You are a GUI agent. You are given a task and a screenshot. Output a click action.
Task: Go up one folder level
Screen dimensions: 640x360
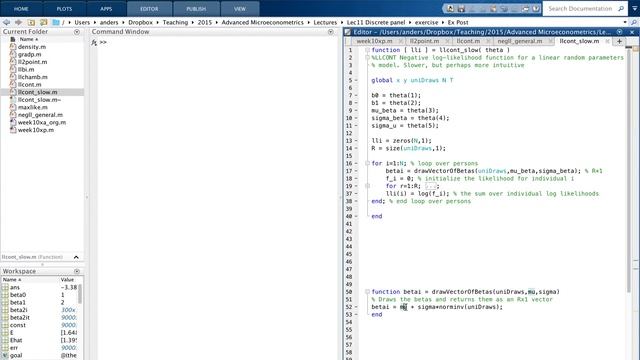pyautogui.click(x=31, y=22)
